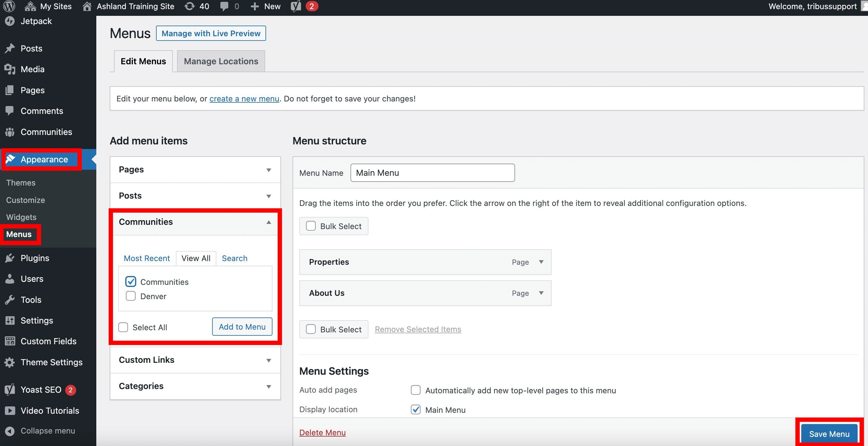Open Menus submenu item

(19, 234)
